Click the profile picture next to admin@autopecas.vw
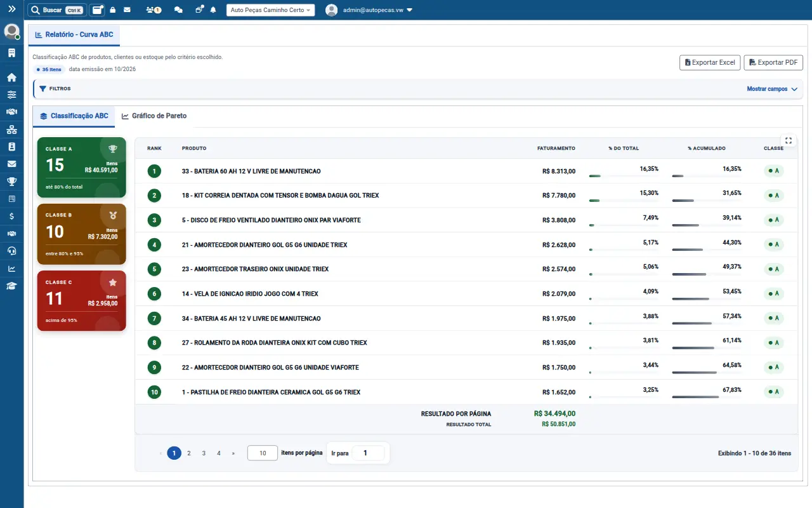The height and width of the screenshot is (508, 812). [x=331, y=10]
